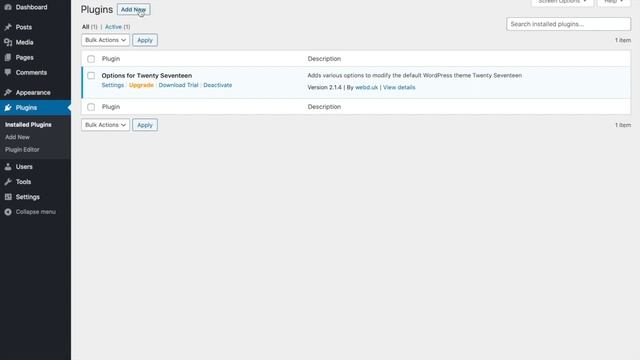This screenshot has width=640, height=360.
Task: Open the top Bulk Actions dropdown
Action: (105, 40)
